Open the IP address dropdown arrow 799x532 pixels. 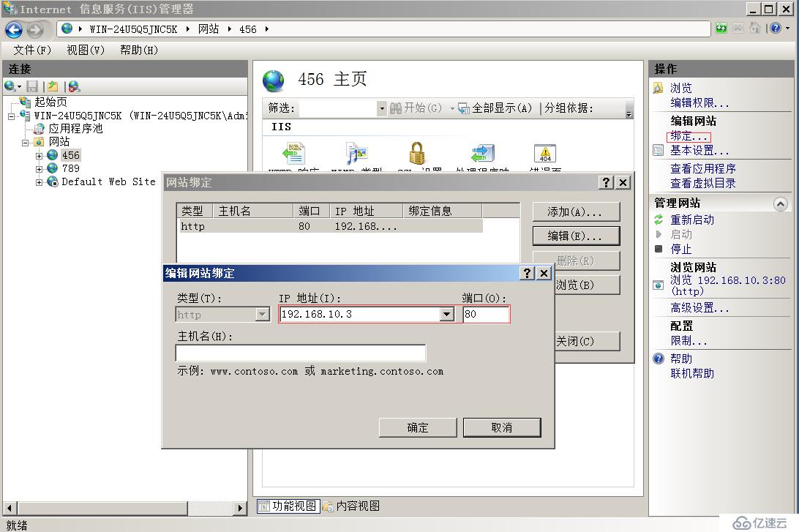click(447, 315)
